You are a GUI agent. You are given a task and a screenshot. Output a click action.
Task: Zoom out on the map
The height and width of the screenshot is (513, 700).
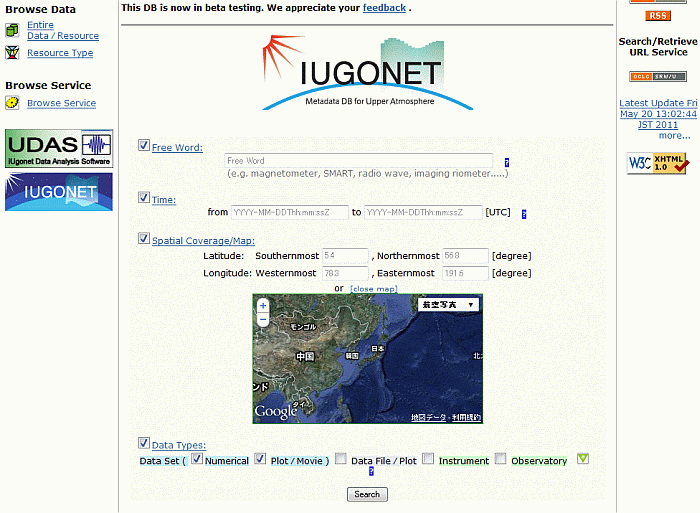tap(263, 320)
